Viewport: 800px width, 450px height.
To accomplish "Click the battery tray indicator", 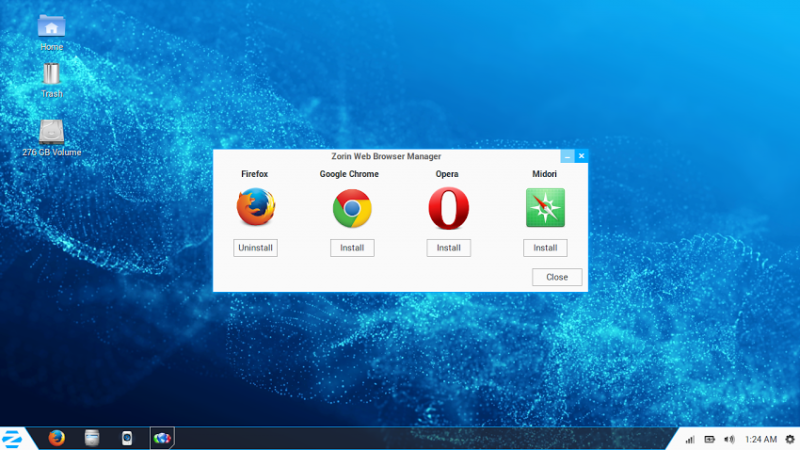I will 710,439.
